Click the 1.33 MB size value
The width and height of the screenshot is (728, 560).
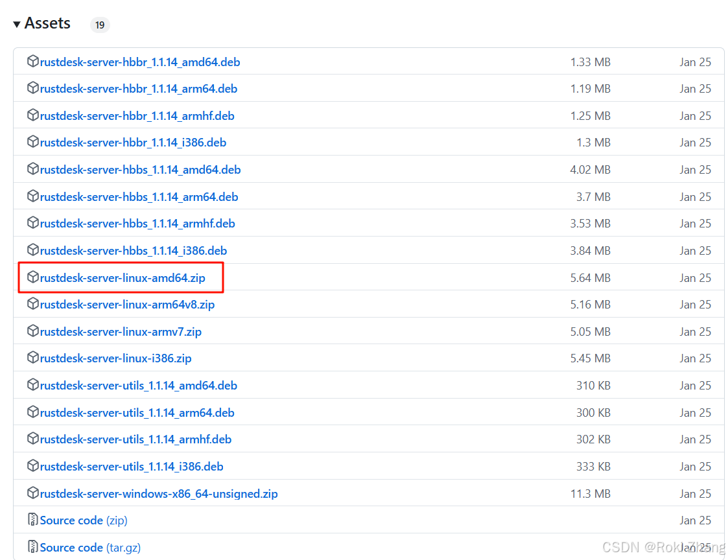(x=590, y=62)
